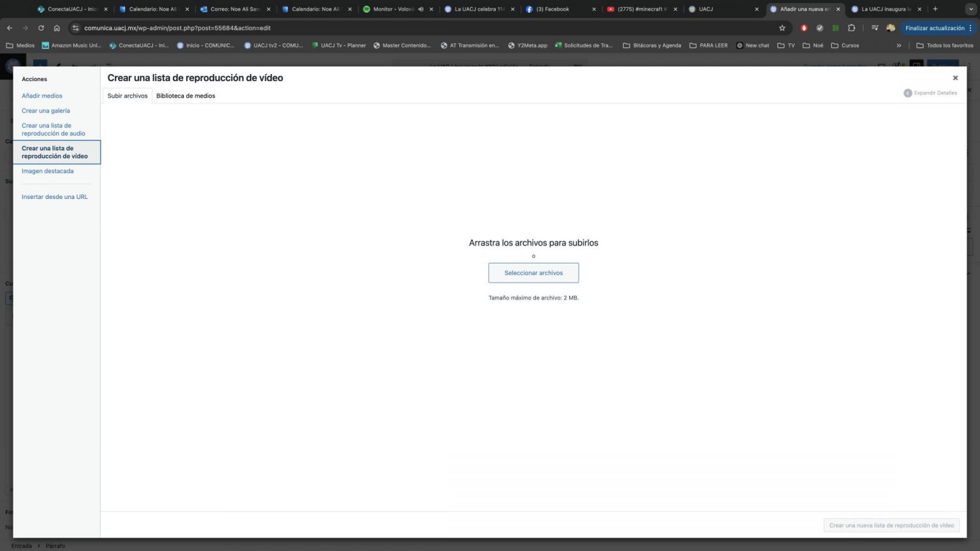
Task: Show hidden bookmarks with the double chevron
Action: [899, 45]
